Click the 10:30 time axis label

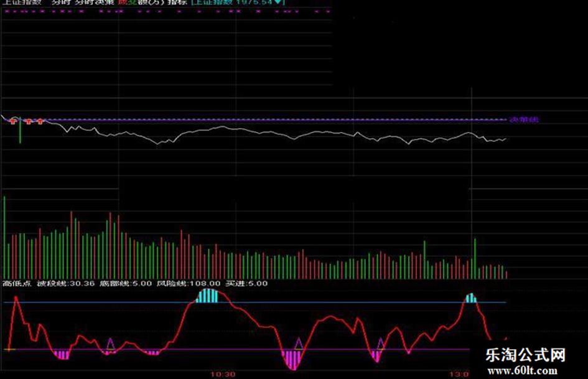223,374
